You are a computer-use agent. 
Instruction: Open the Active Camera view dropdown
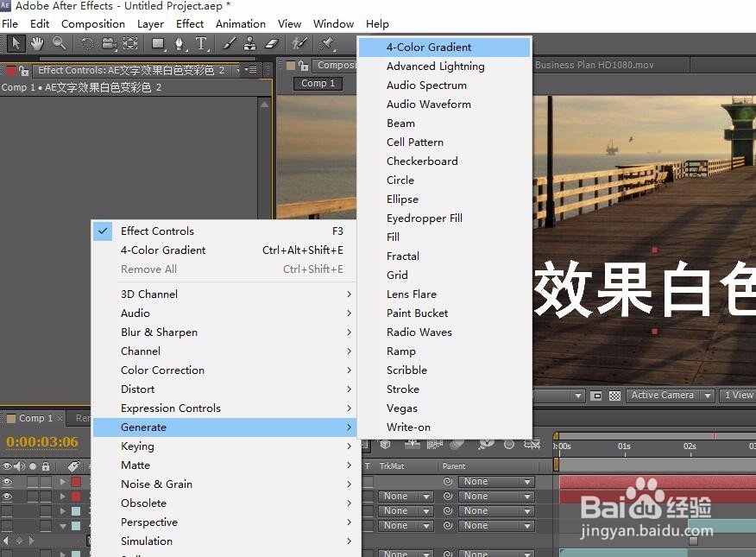(671, 396)
